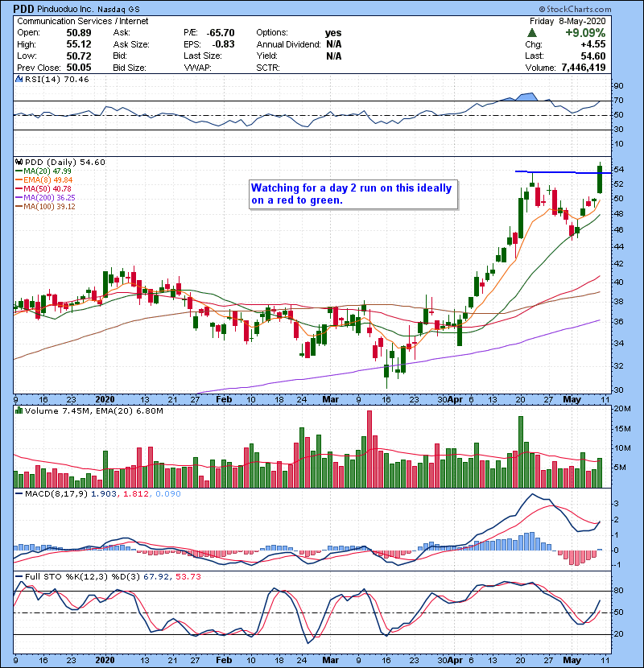Viewport: 644px width, 668px height.
Task: Click the Friday 8-May-2020 date label
Action: tap(568, 21)
